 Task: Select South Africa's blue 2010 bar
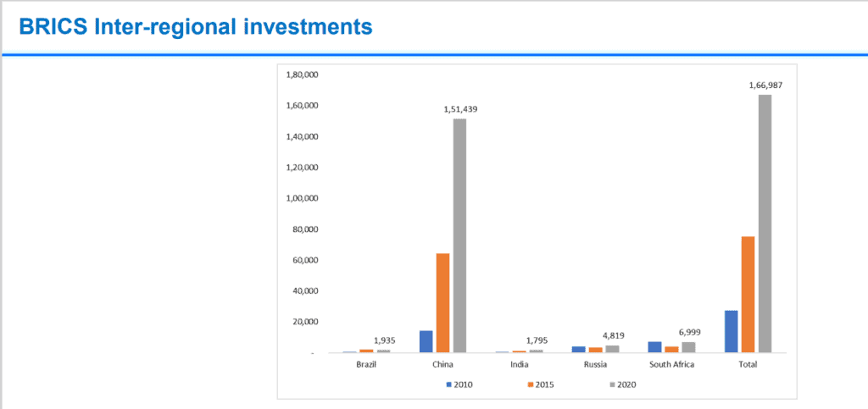point(655,346)
